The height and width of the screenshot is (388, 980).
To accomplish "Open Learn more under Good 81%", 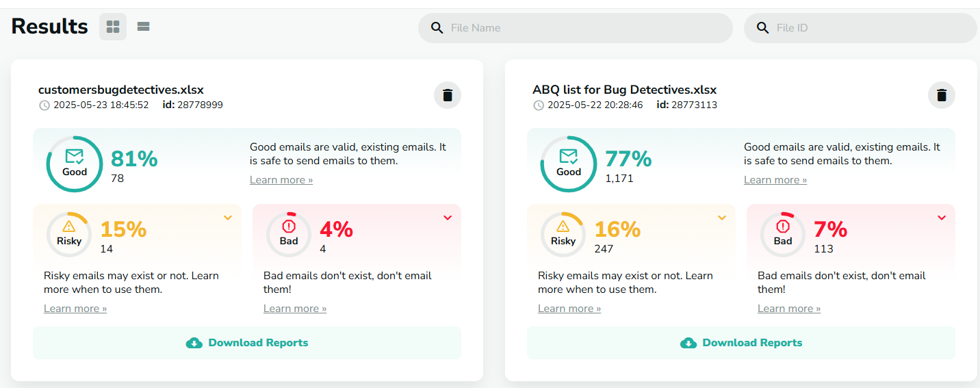I will tap(281, 180).
